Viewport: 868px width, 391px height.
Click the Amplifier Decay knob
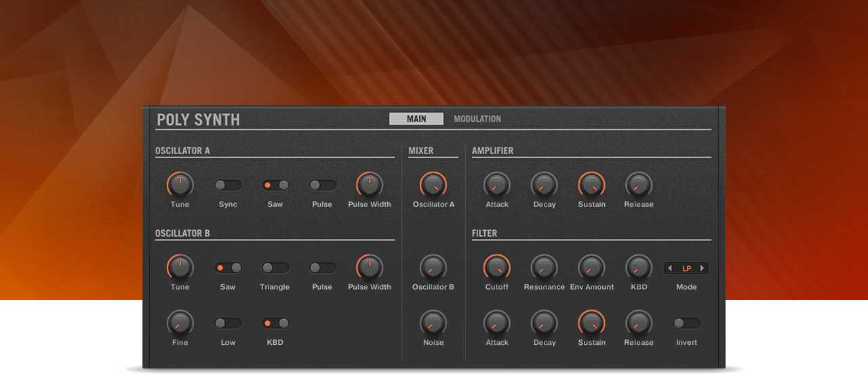pos(544,185)
